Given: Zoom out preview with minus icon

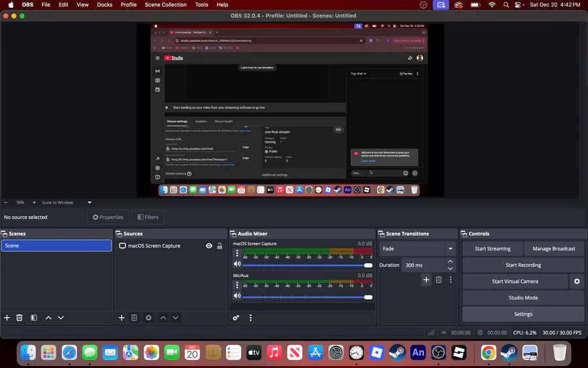Looking at the screenshot, I should pyautogui.click(x=6, y=202).
